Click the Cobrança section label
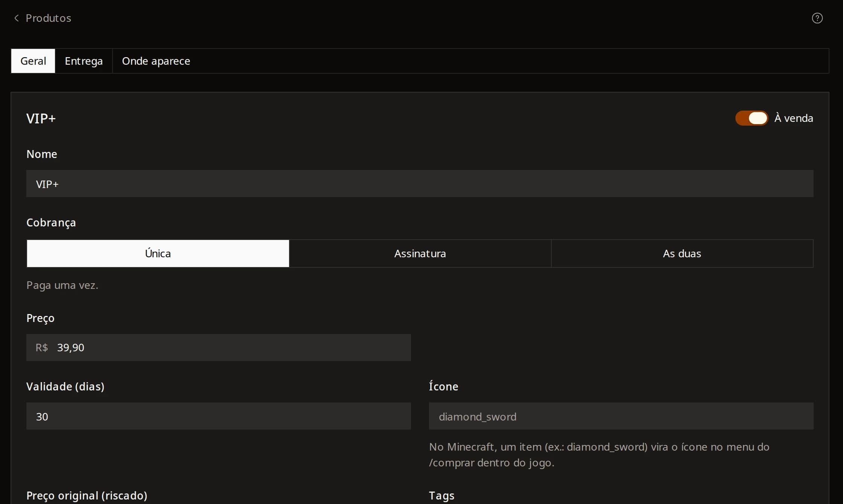843x504 pixels. coord(51,223)
